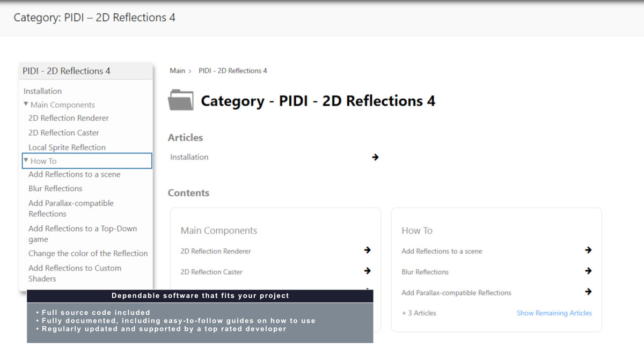644x362 pixels.
Task: Click the arrow icon next to 2D Reflection Caster
Action: [367, 271]
